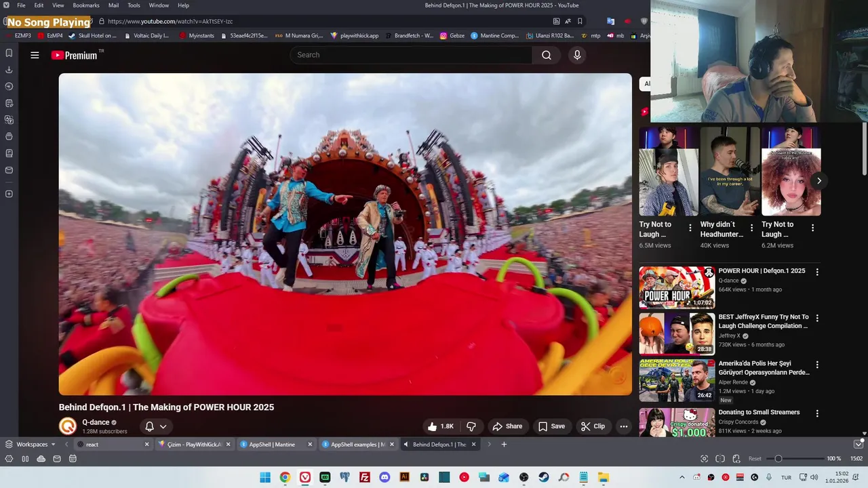Close the react tab

pos(146,445)
